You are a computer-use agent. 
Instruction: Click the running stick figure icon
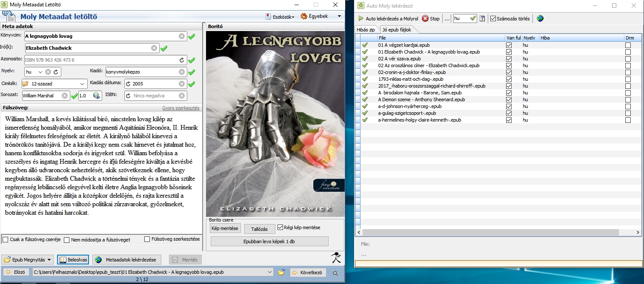click(336, 258)
